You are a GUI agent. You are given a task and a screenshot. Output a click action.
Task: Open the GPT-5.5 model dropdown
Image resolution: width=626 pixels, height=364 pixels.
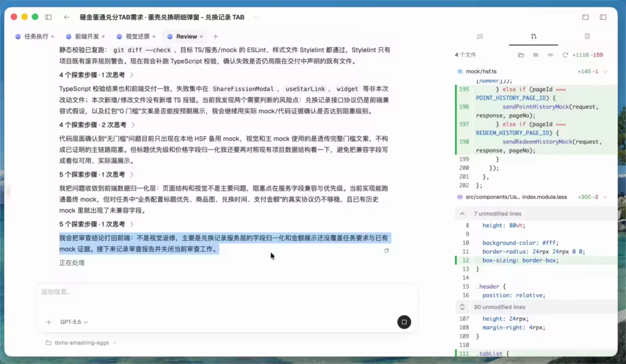coord(74,322)
